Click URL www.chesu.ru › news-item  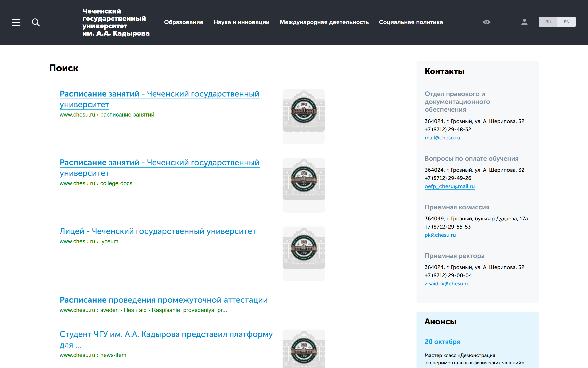(x=93, y=355)
